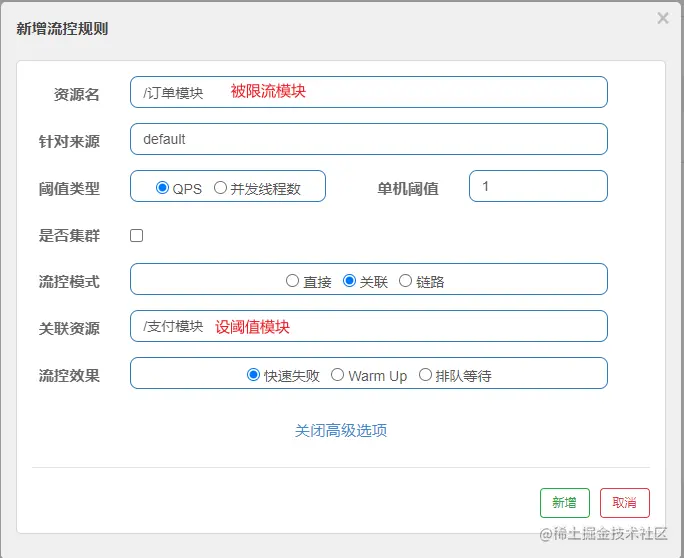Click the red 取消 button

(625, 503)
